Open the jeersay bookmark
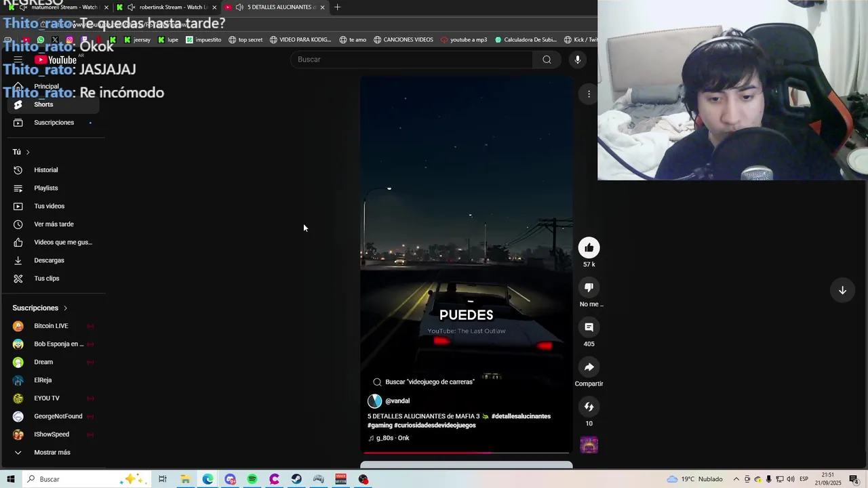This screenshot has height=488, width=868. [138, 40]
